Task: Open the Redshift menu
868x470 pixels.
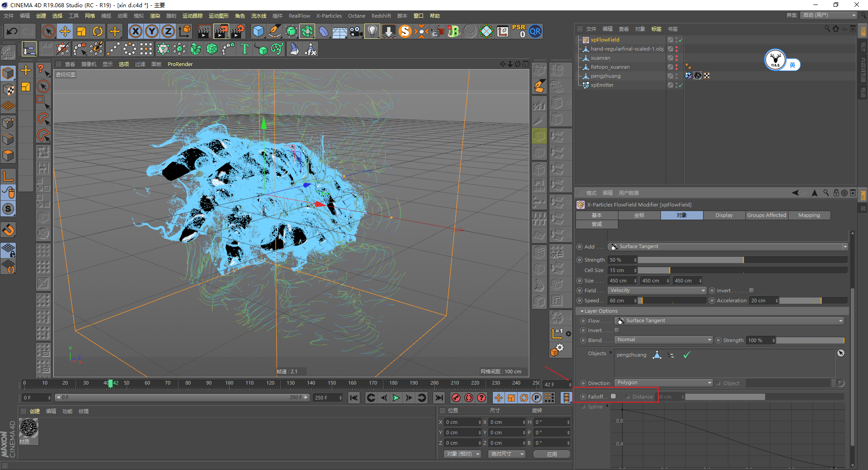Action: coord(381,16)
